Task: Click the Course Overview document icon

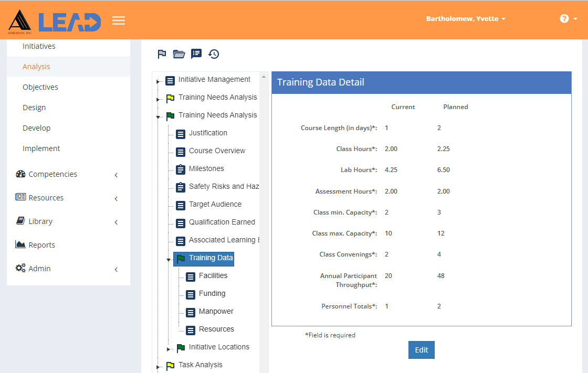Action: [x=181, y=152]
